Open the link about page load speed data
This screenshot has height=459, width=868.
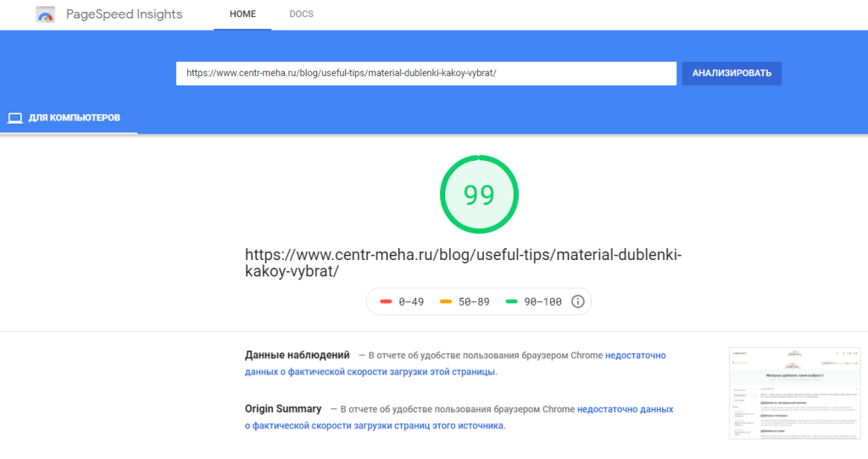click(455, 364)
